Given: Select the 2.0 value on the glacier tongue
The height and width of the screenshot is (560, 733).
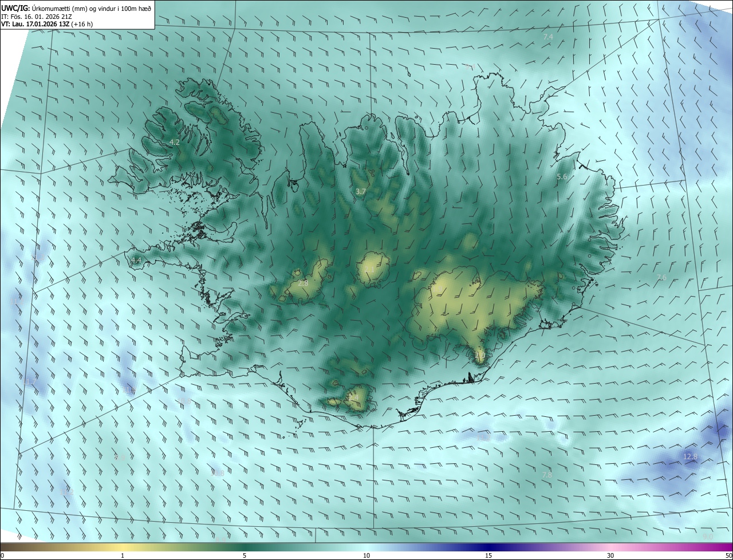Looking at the screenshot, I should [480, 356].
